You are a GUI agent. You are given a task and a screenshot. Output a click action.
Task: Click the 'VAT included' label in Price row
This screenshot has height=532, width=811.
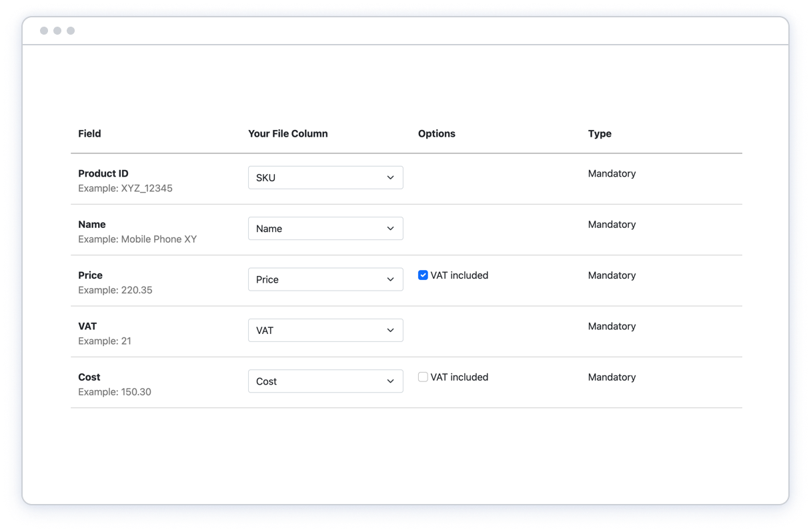point(460,275)
